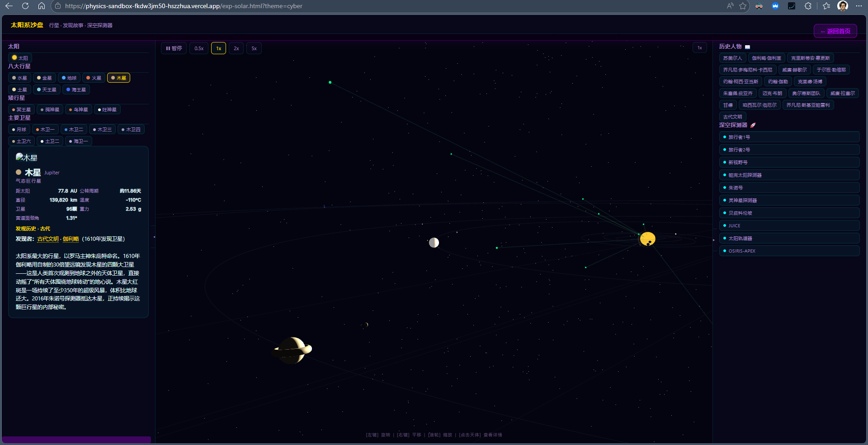Screen dimensions: 868x445
Task: Select planet 天王星 chip
Action: pyautogui.click(x=47, y=89)
